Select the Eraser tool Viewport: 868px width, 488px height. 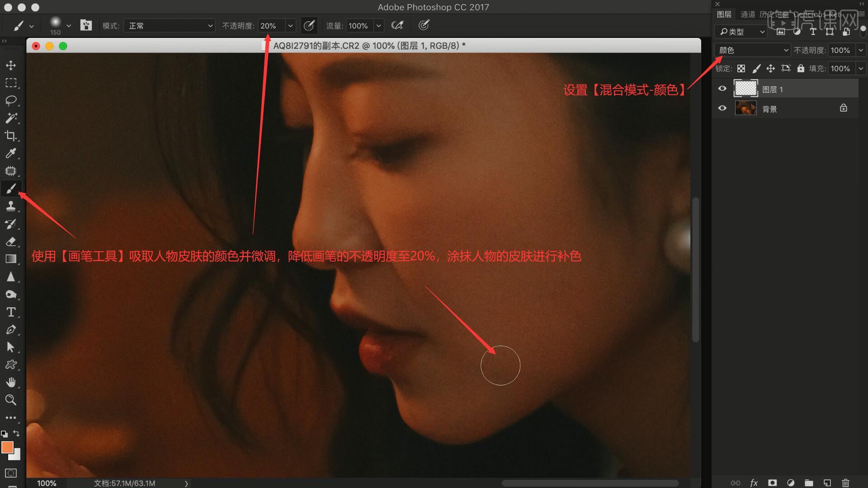pyautogui.click(x=11, y=242)
